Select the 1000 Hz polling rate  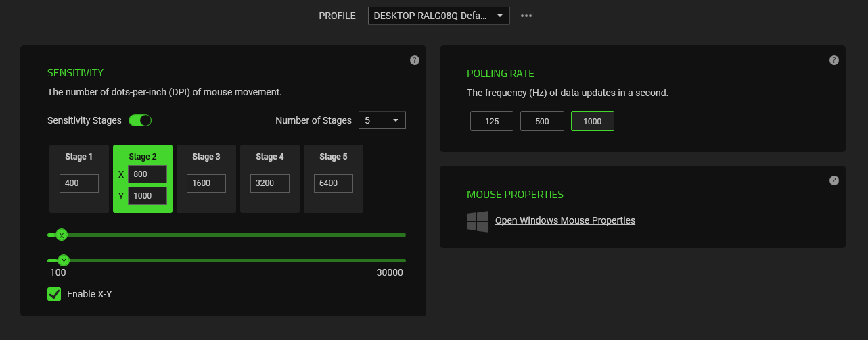(x=593, y=121)
